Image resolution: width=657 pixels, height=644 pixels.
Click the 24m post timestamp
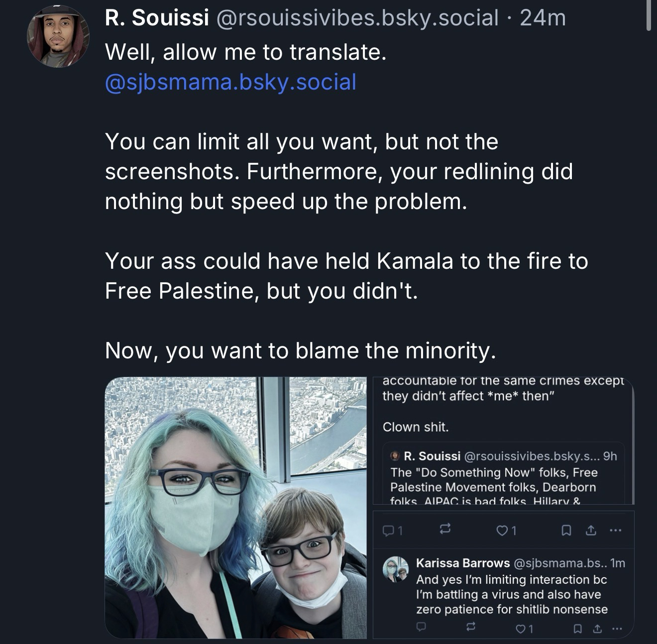543,18
